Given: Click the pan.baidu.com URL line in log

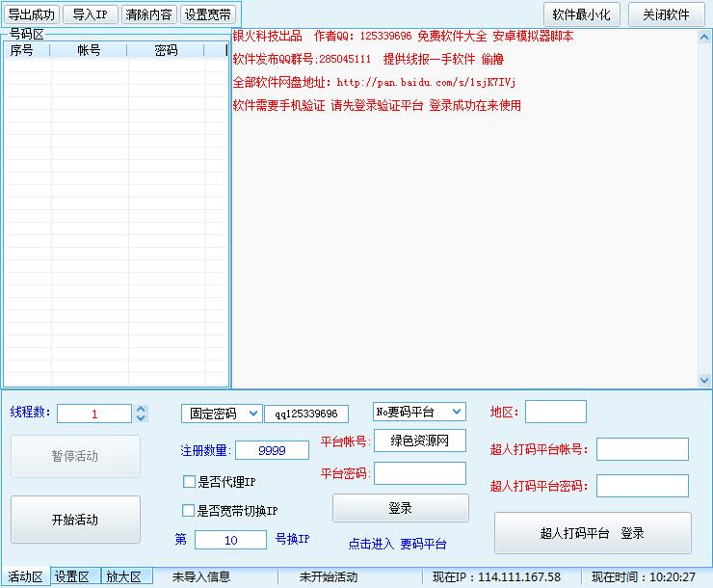Looking at the screenshot, I should coord(374,82).
